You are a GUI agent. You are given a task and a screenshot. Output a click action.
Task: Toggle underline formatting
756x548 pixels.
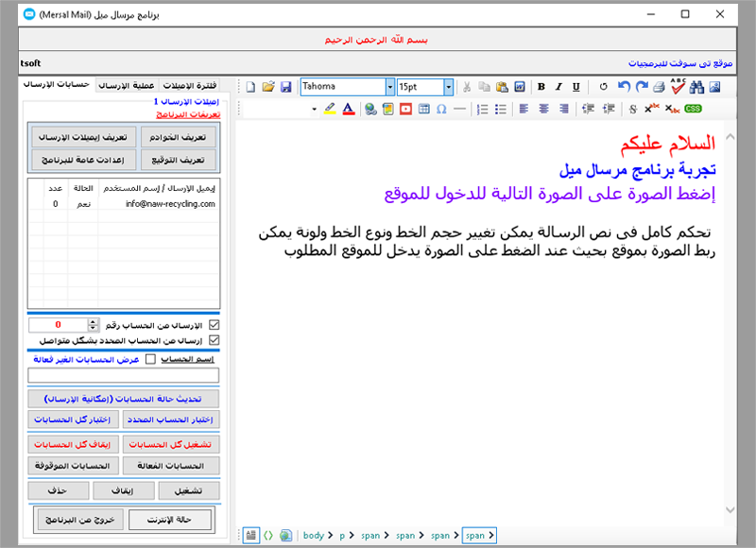tap(576, 87)
